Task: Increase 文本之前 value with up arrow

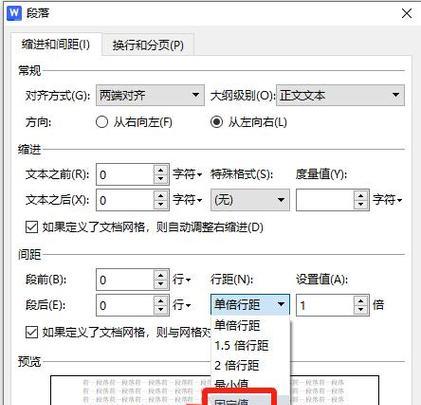Action: point(161,170)
